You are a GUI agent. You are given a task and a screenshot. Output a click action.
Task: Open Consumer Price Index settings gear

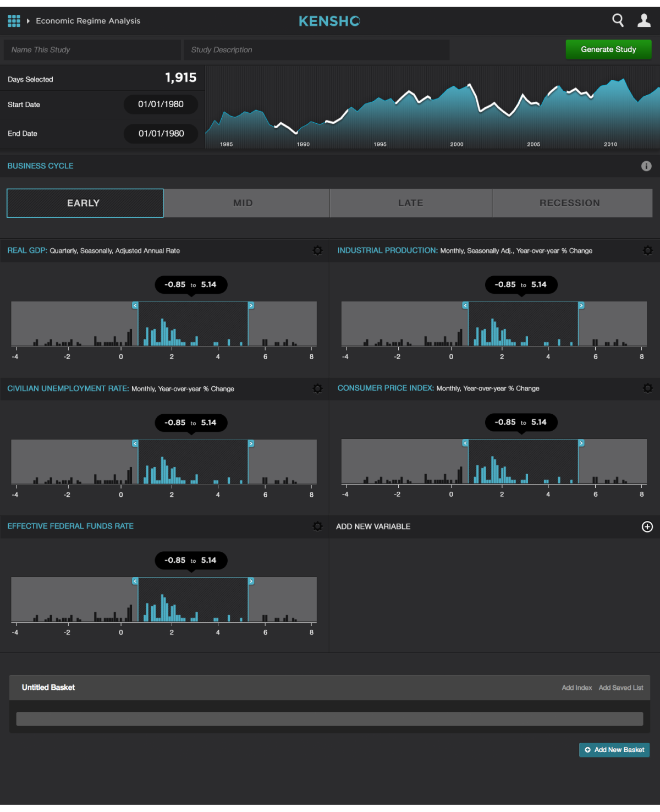648,388
